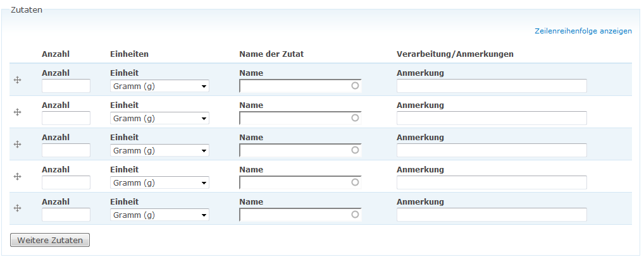
Task: Click the drag handle of the fourth ingredient row
Action: tap(18, 176)
